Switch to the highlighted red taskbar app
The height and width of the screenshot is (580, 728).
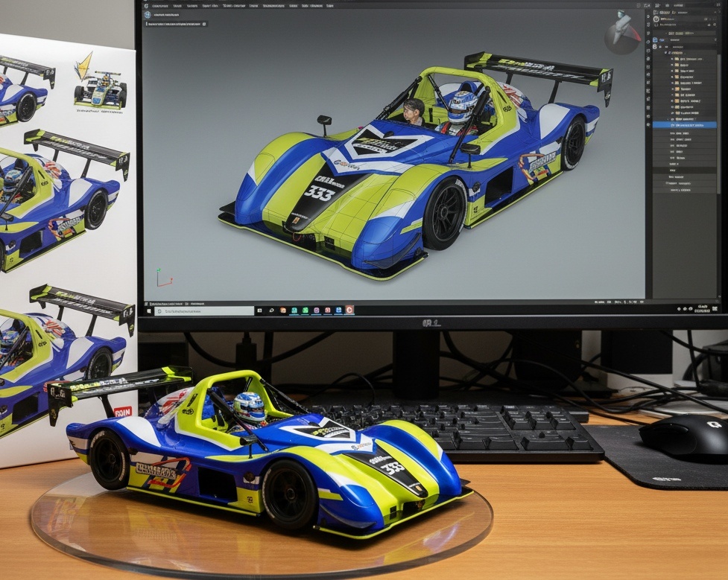click(349, 310)
